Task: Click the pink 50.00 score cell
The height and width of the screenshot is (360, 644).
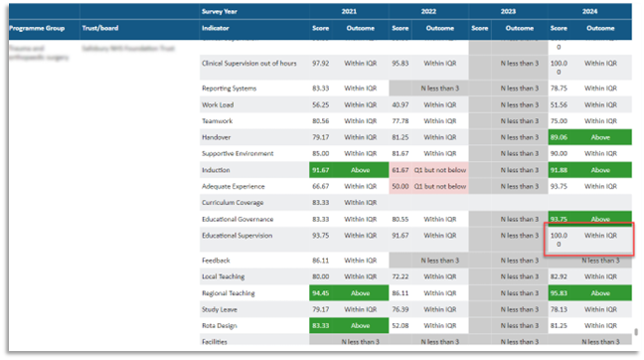Action: click(x=401, y=187)
